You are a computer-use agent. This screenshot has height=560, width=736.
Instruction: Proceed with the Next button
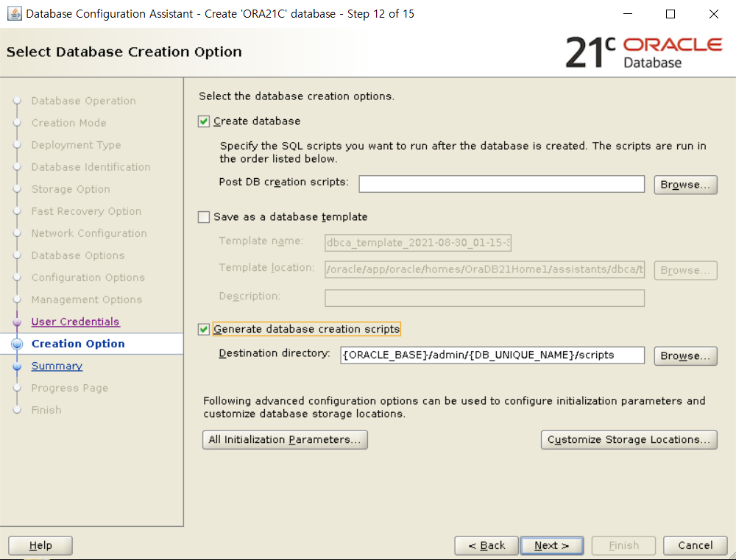(552, 545)
